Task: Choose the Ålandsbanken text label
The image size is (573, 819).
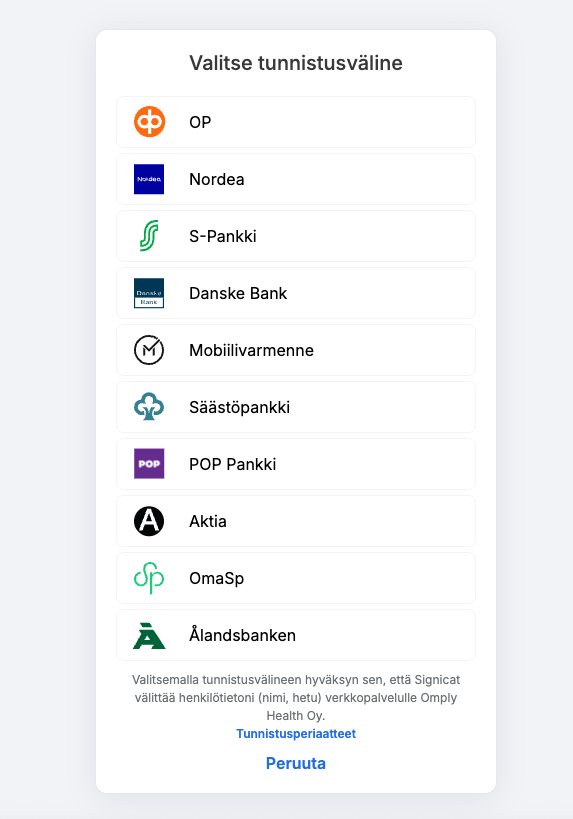Action: 242,635
